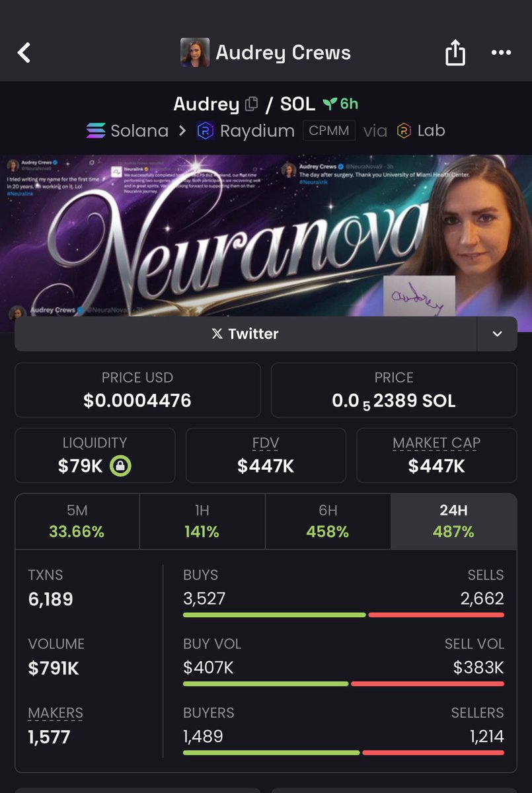Select the 24H timeframe tab
This screenshot has width=532, height=793.
pos(454,521)
